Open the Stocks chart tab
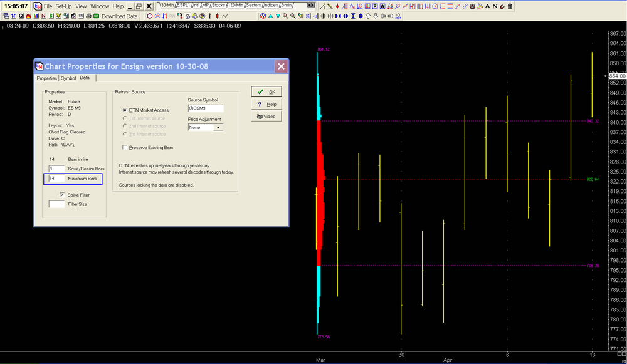 (218, 5)
